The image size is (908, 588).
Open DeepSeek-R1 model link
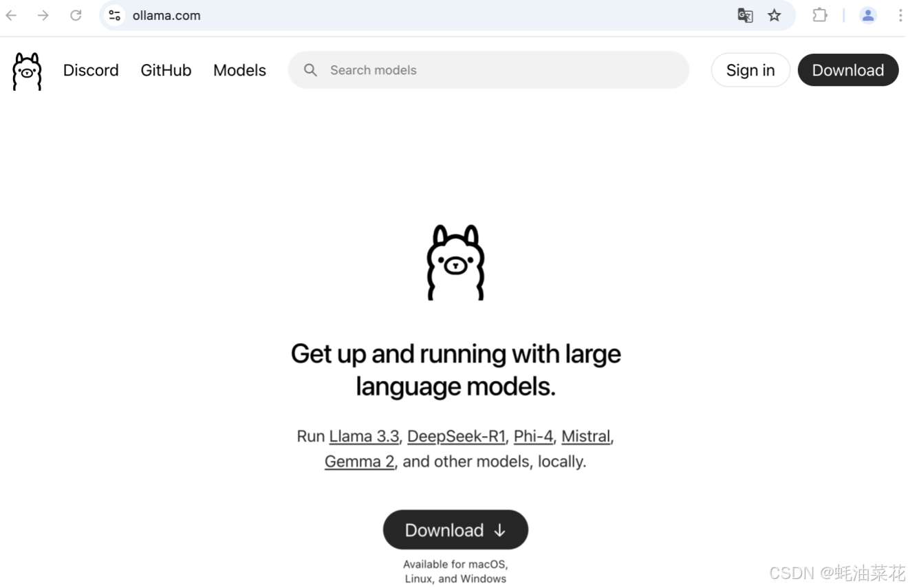pos(457,437)
